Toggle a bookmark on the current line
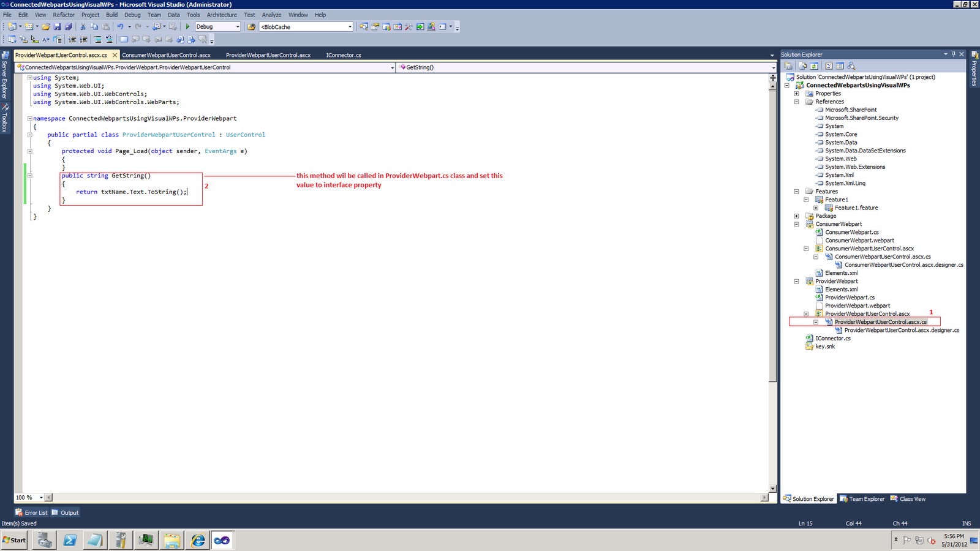The image size is (980, 551). 124,40
